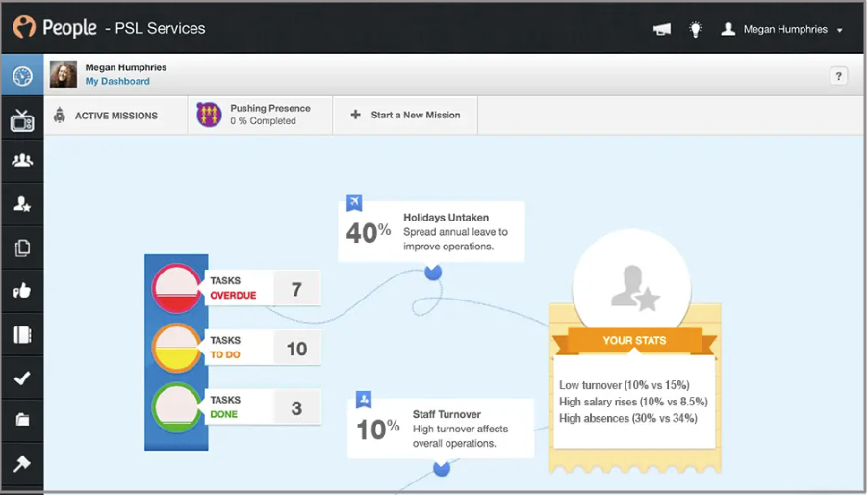This screenshot has width=868, height=495.
Task: Click the airplane Holidays Untaken flag icon
Action: coord(354,202)
